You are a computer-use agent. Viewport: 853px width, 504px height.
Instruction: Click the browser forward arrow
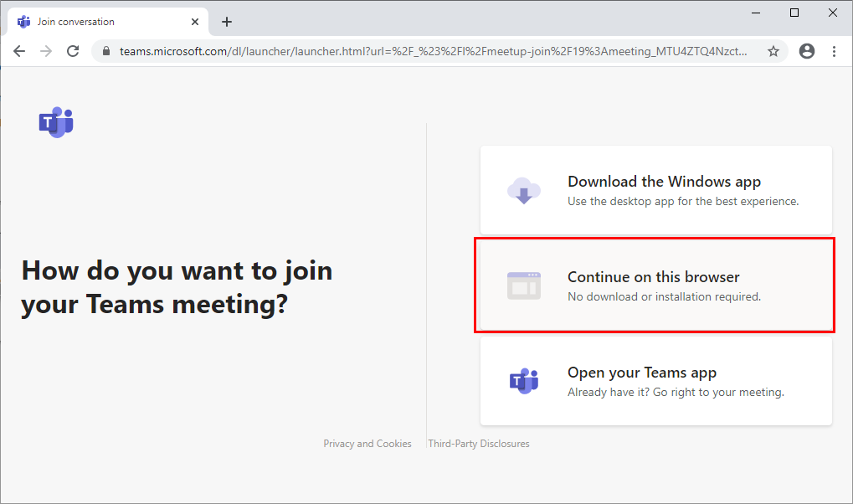(x=46, y=51)
